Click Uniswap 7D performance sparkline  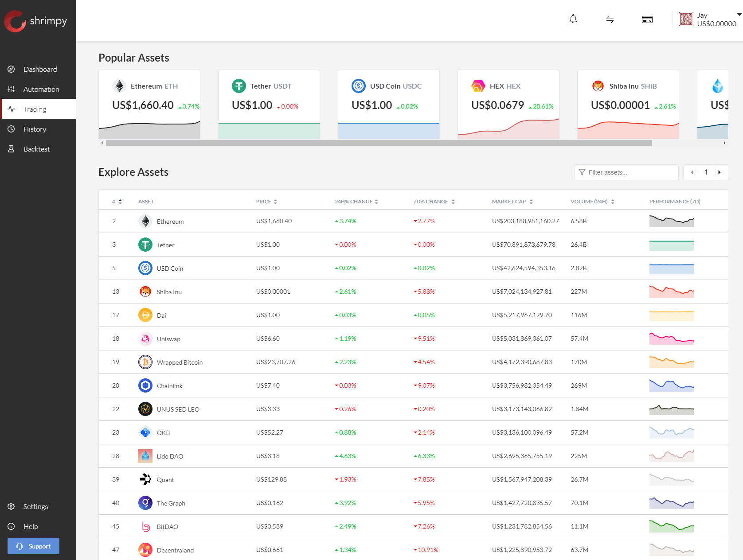672,338
